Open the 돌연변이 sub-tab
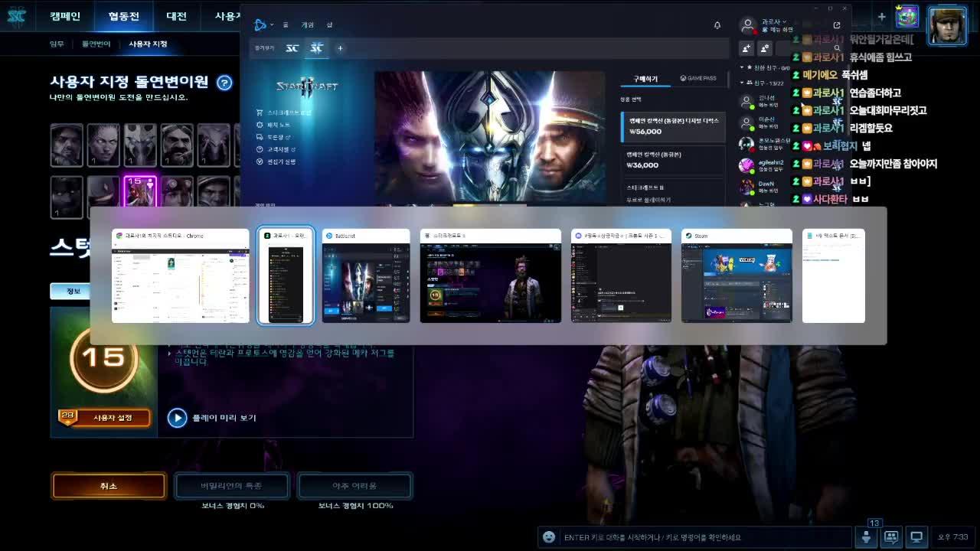980x551 pixels. [x=96, y=44]
